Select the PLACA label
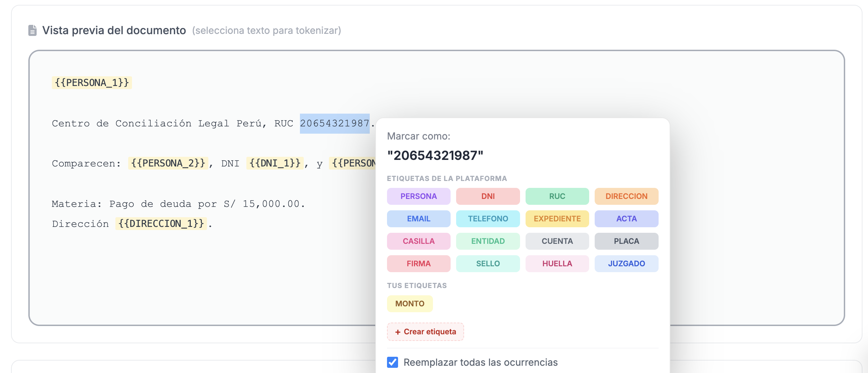Viewport: 868px width, 373px height. [x=626, y=241]
